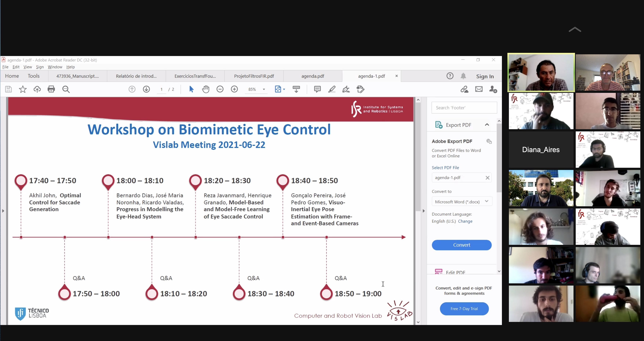Screen dimensions: 644x341
Task: Open the add comment note tool
Action: click(317, 89)
